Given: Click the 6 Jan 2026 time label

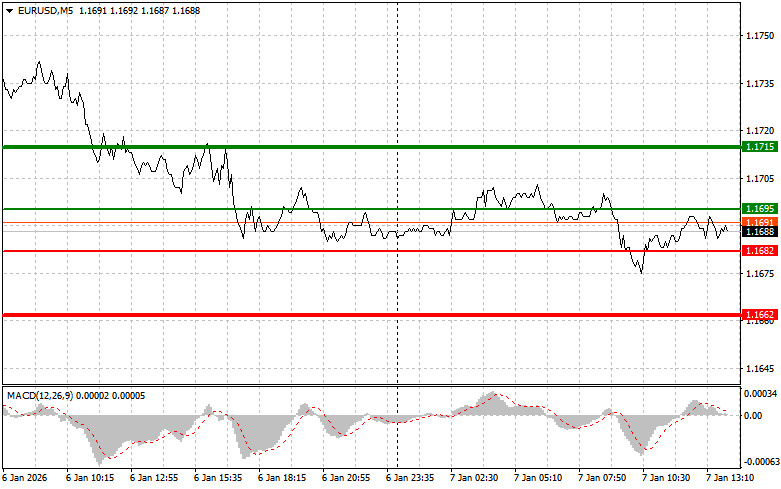Looking at the screenshot, I should pyautogui.click(x=24, y=478).
